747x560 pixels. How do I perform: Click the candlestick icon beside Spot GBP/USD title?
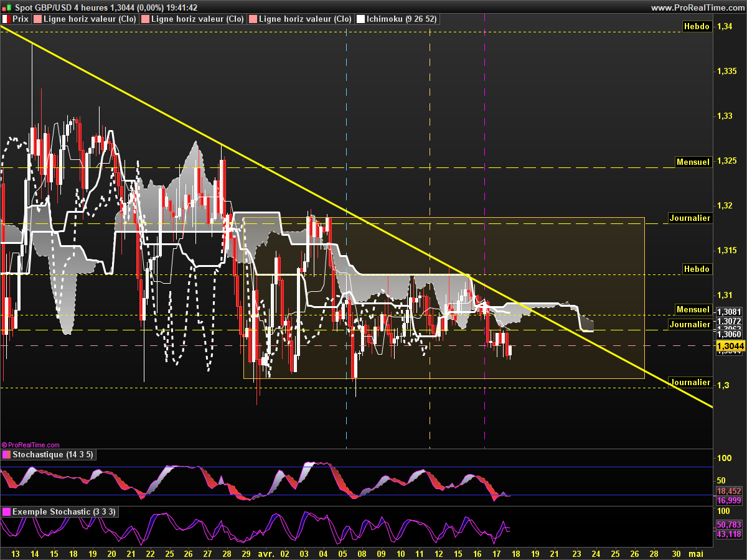pyautogui.click(x=6, y=8)
